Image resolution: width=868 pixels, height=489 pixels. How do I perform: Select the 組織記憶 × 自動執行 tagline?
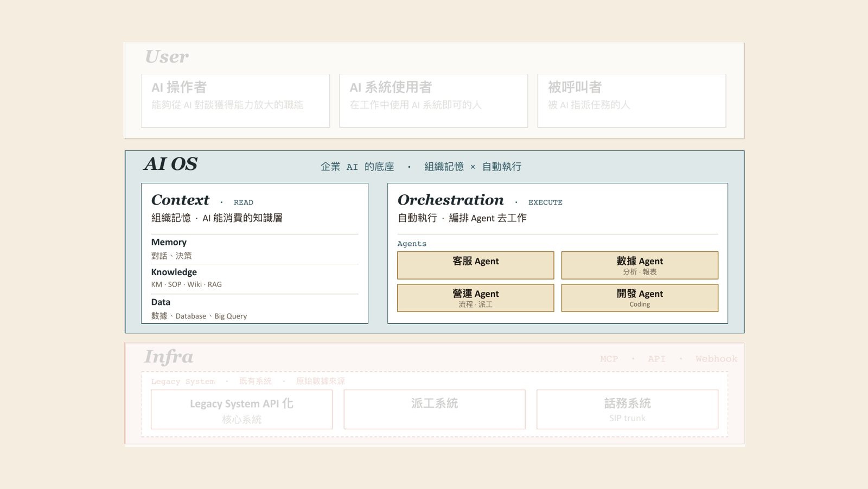473,167
